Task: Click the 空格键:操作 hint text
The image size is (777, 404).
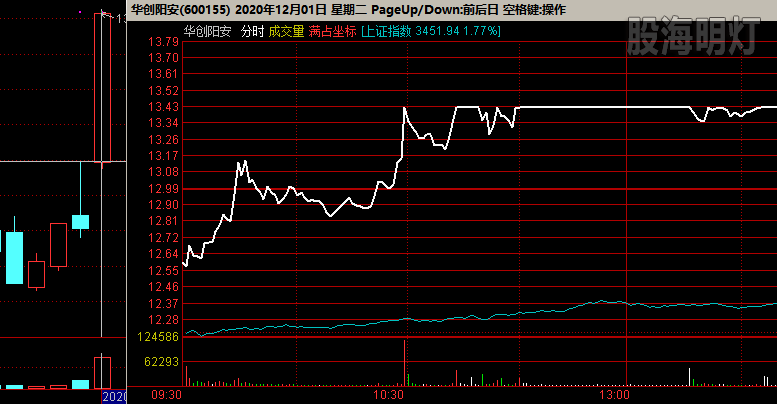Action: [534, 9]
